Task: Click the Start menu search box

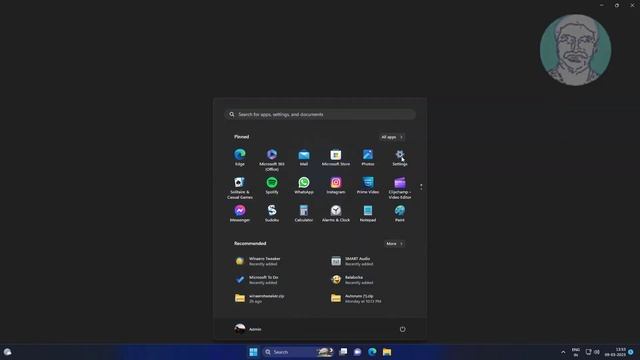Action: click(x=320, y=114)
